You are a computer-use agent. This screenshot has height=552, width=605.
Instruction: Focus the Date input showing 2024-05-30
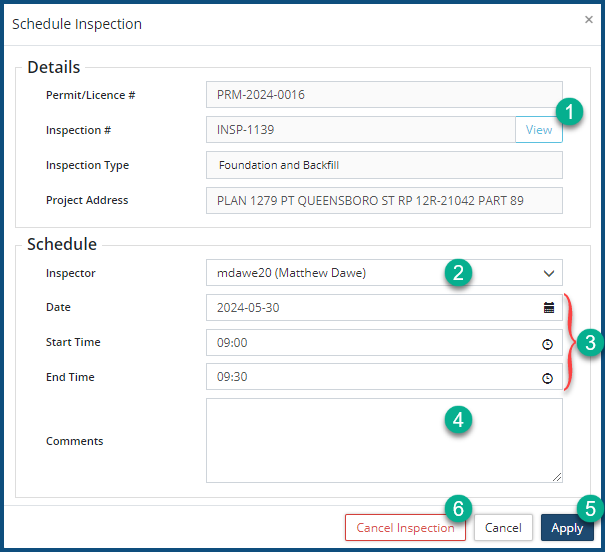[370, 308]
